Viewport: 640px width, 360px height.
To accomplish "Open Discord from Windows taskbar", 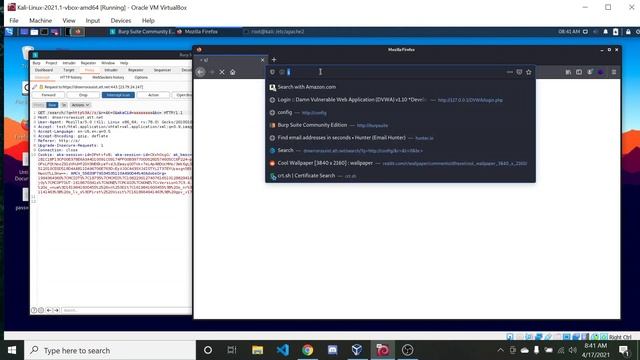I will 332,350.
